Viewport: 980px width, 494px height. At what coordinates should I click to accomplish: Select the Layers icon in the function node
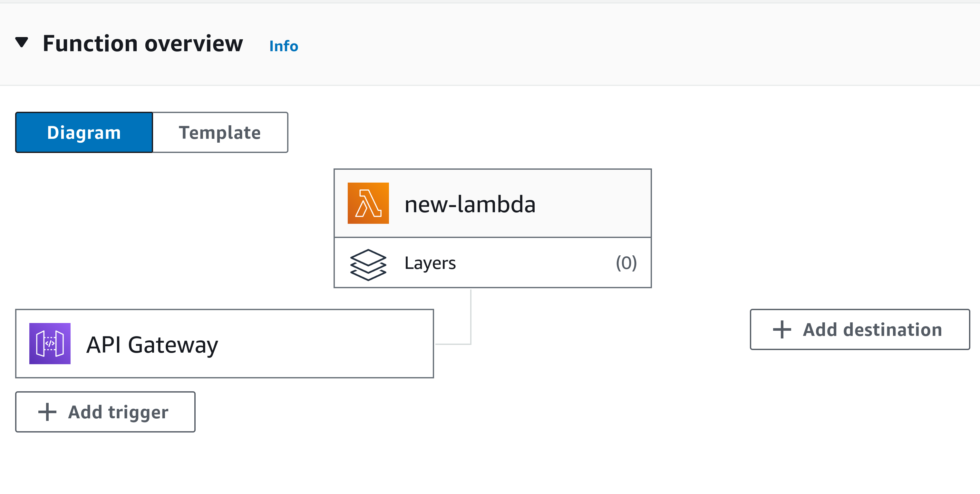click(x=367, y=262)
